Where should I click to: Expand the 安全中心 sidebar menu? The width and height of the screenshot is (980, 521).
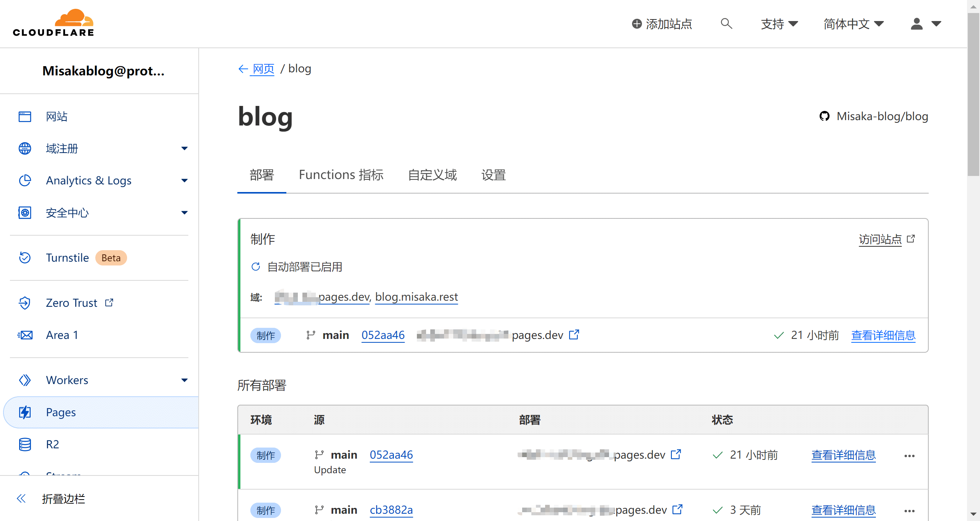[185, 213]
